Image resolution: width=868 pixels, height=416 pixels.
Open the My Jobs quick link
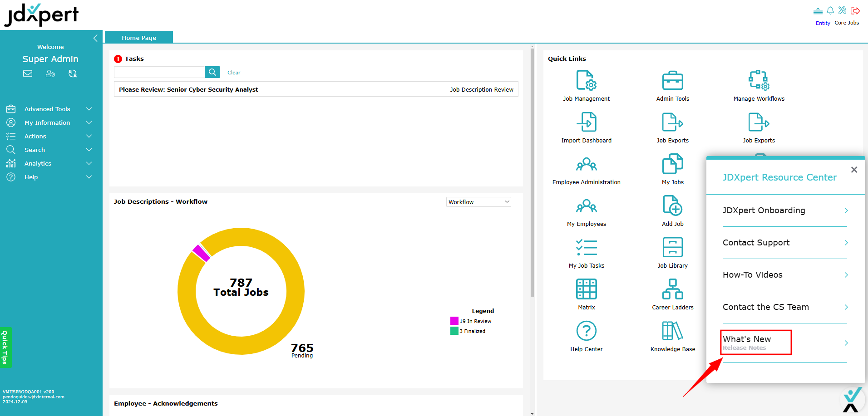tap(673, 169)
